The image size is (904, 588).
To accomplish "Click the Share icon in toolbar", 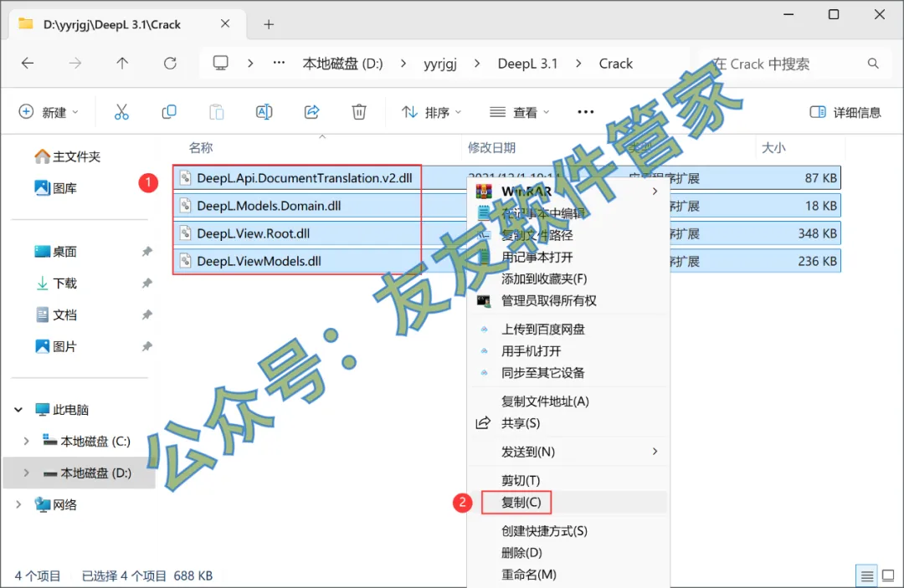I will (311, 112).
